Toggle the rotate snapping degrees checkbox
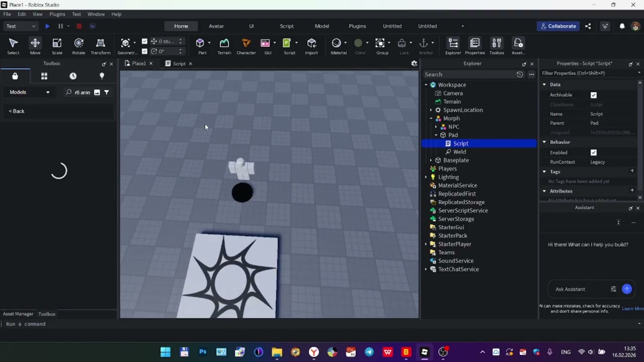Image resolution: width=644 pixels, height=362 pixels. click(145, 51)
